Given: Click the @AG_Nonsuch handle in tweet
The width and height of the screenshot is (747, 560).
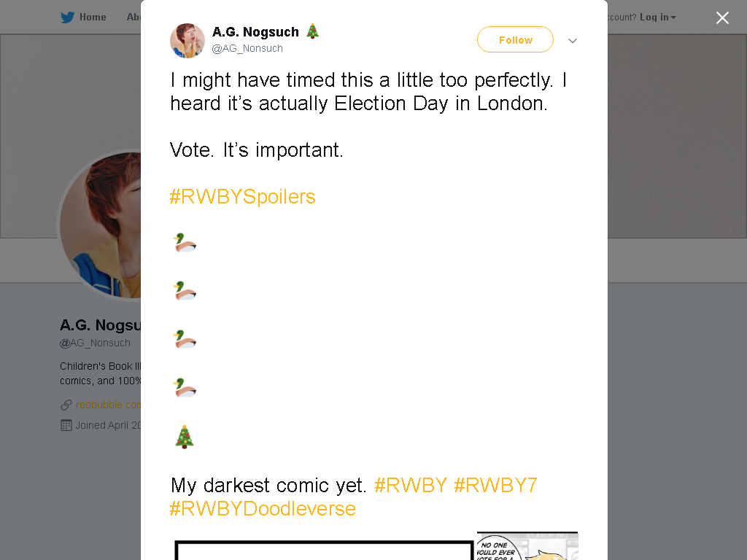Looking at the screenshot, I should click(247, 49).
